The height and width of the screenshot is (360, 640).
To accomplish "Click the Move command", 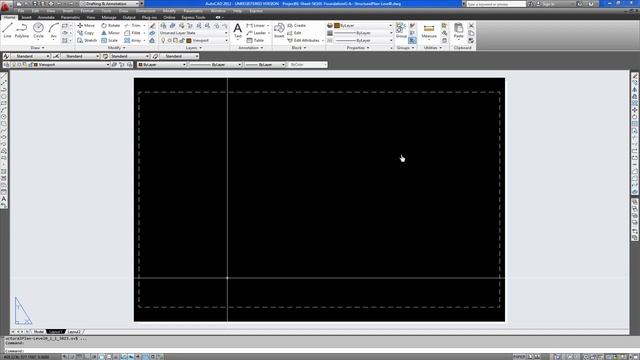I will pos(86,25).
